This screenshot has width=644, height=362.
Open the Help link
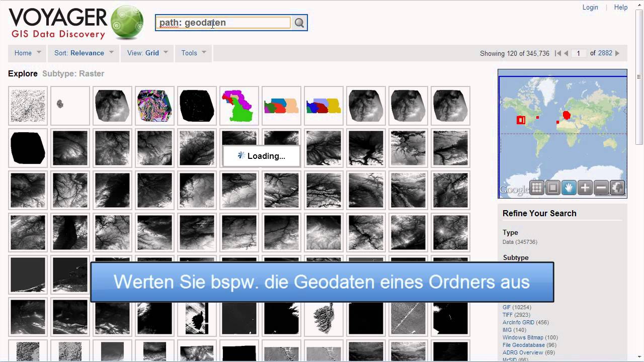click(x=621, y=8)
